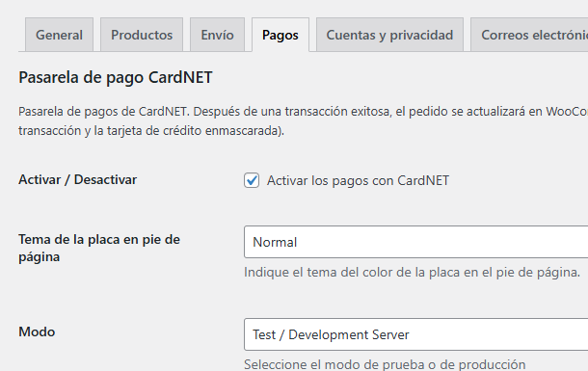Screen dimensions: 588x371
Task: Click the hint 'Seleccione el modo de prueba'
Action: click(x=385, y=364)
